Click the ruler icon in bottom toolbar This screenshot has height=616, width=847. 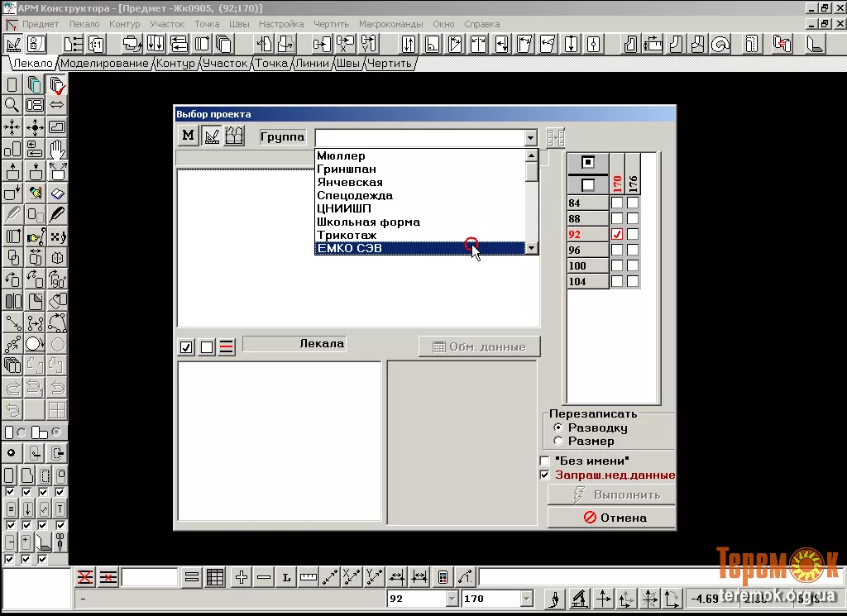point(309,577)
